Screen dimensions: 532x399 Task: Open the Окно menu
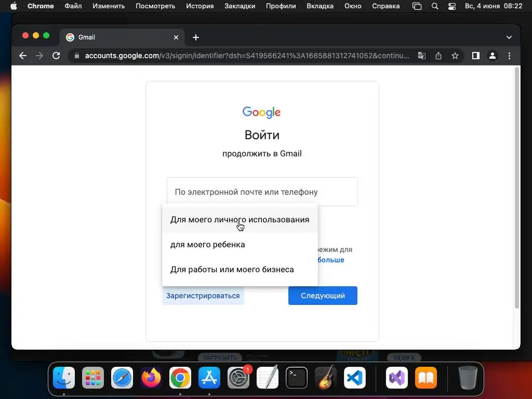(x=353, y=6)
